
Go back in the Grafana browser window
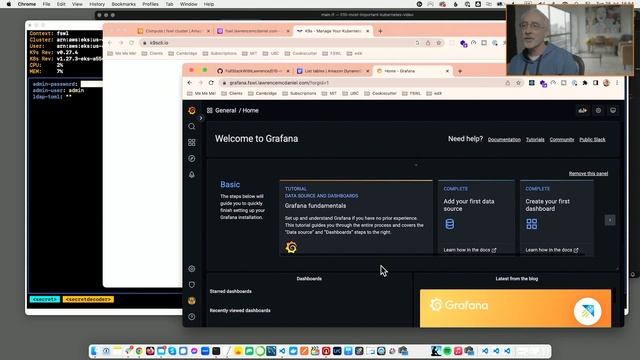(190, 83)
